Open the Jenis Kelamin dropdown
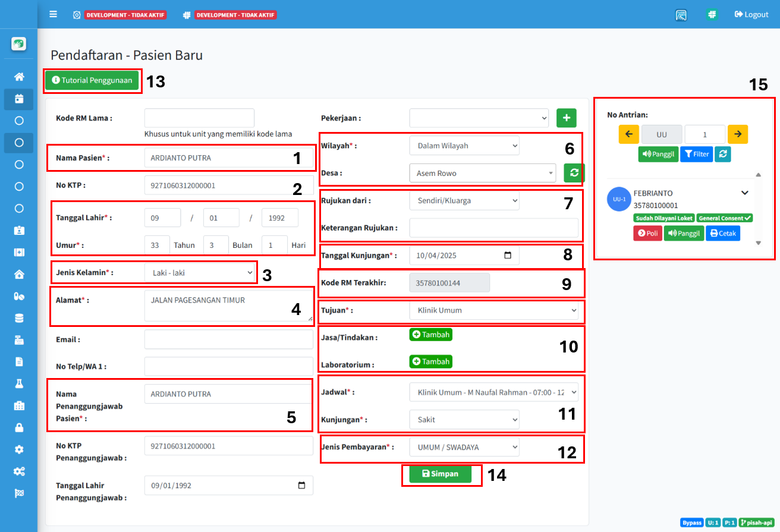 pyautogui.click(x=200, y=273)
